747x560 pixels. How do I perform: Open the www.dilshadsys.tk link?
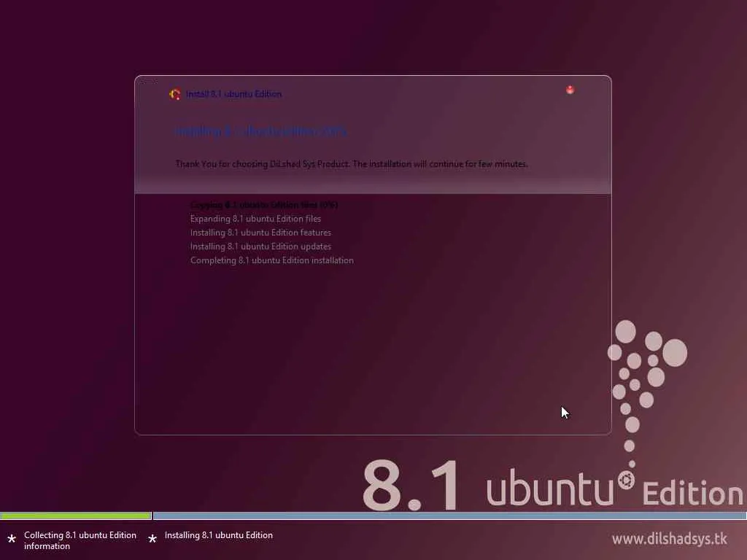click(x=670, y=539)
